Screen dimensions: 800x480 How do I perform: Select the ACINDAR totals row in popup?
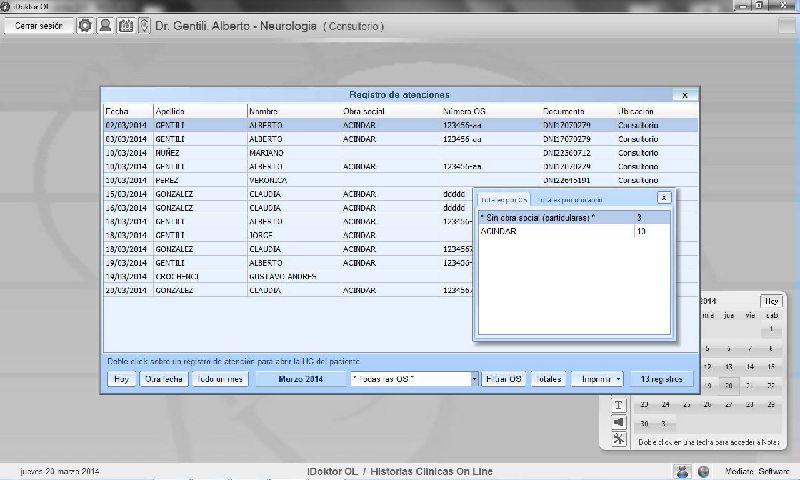click(574, 231)
